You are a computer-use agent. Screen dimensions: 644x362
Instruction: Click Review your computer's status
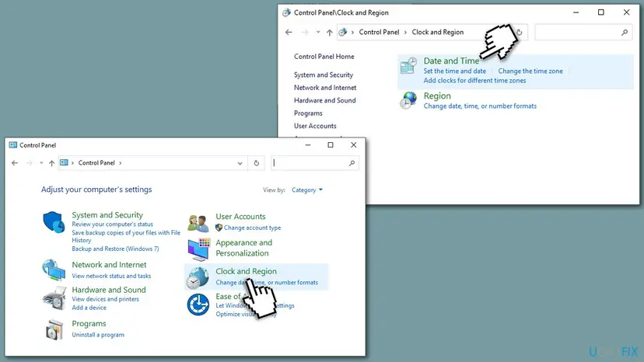[112, 224]
